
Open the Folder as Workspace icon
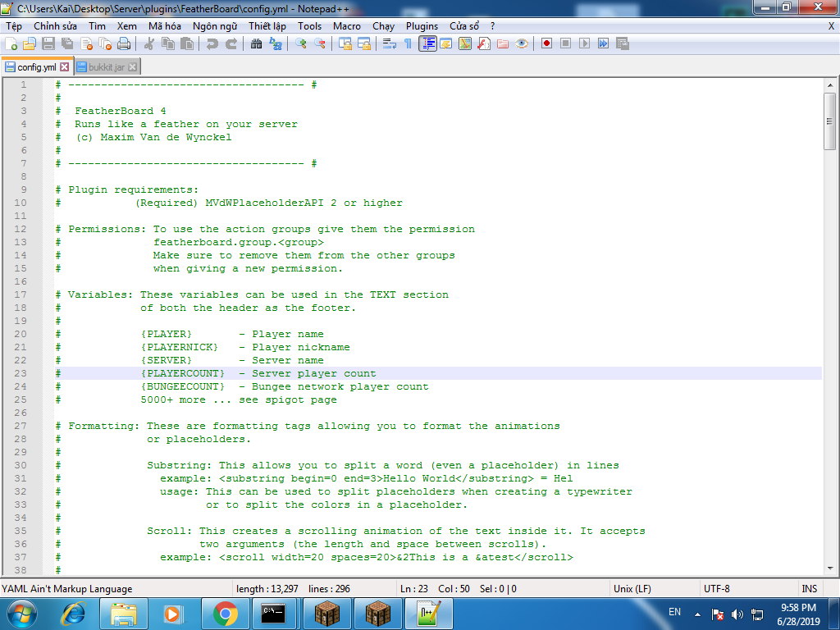pos(503,44)
